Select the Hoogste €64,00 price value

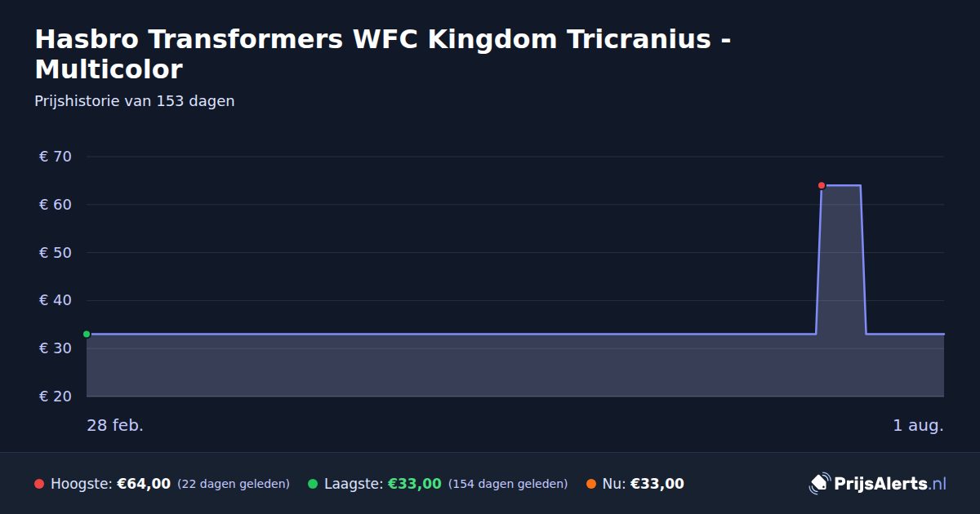[144, 484]
